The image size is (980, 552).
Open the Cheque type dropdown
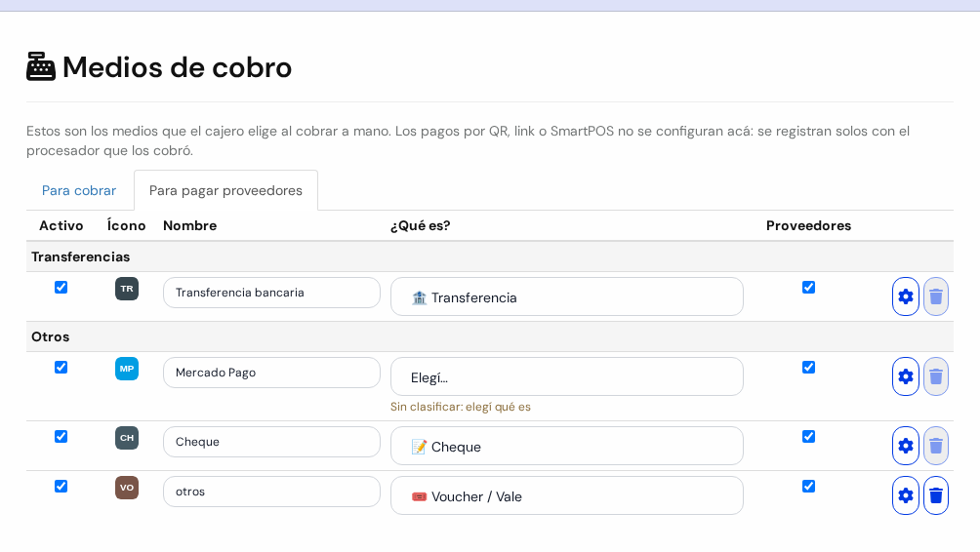click(x=567, y=446)
